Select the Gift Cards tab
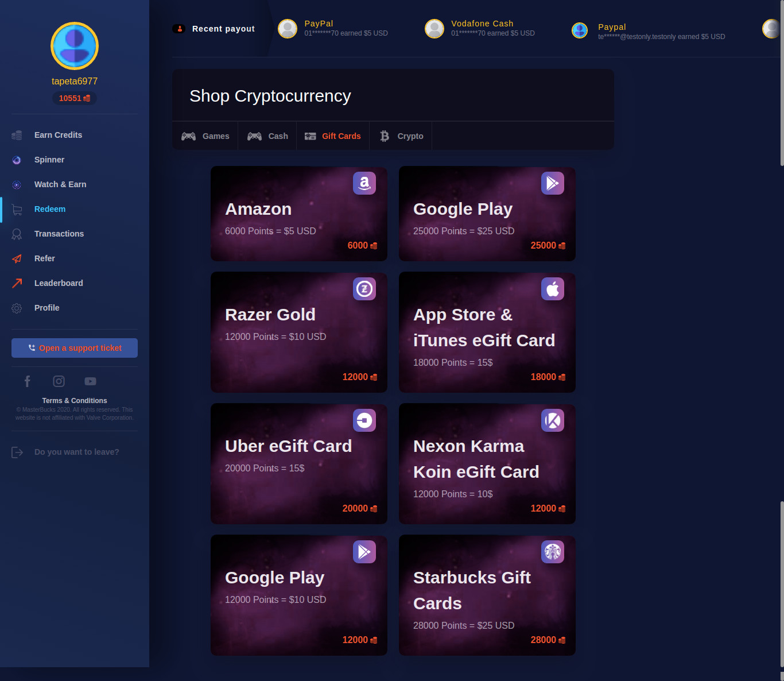 (333, 136)
